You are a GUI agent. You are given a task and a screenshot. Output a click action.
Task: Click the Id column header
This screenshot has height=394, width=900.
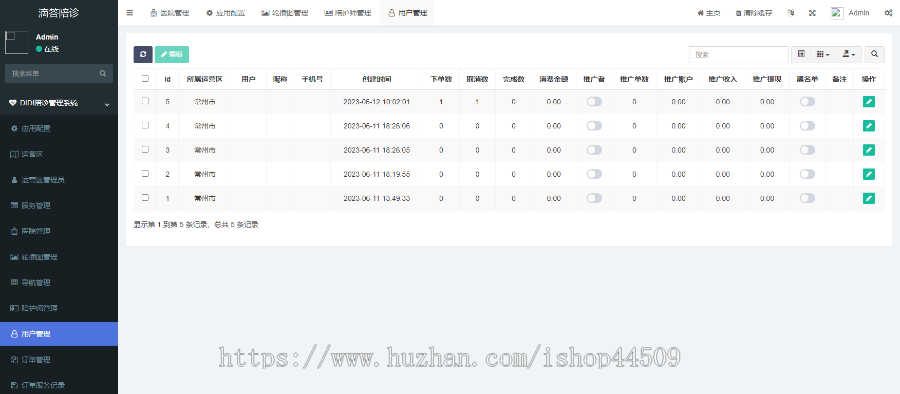click(168, 79)
